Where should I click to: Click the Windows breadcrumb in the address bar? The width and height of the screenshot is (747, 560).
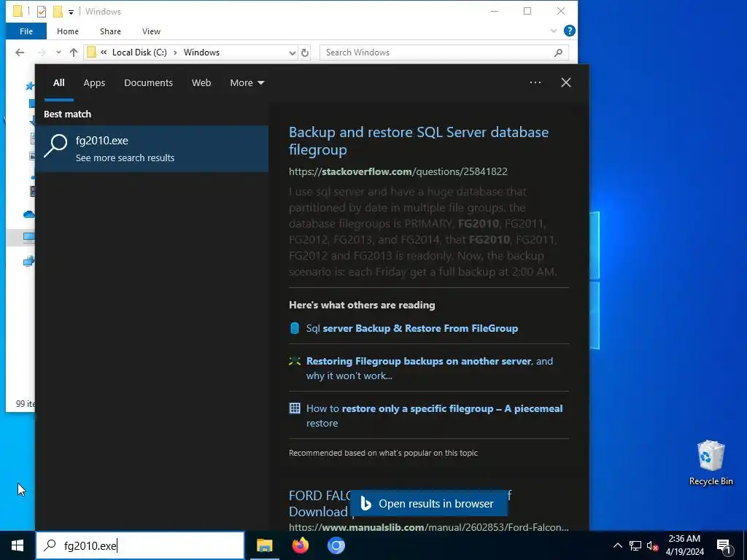tap(201, 52)
